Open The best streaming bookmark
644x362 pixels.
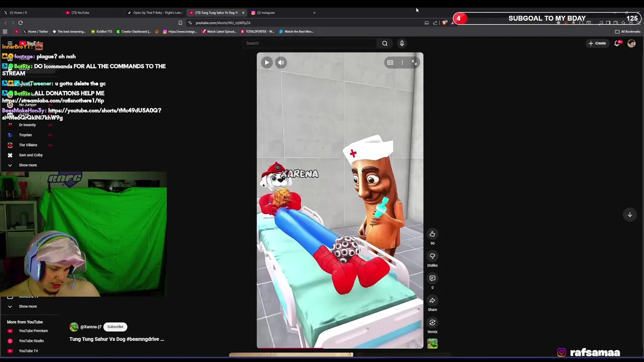point(68,32)
